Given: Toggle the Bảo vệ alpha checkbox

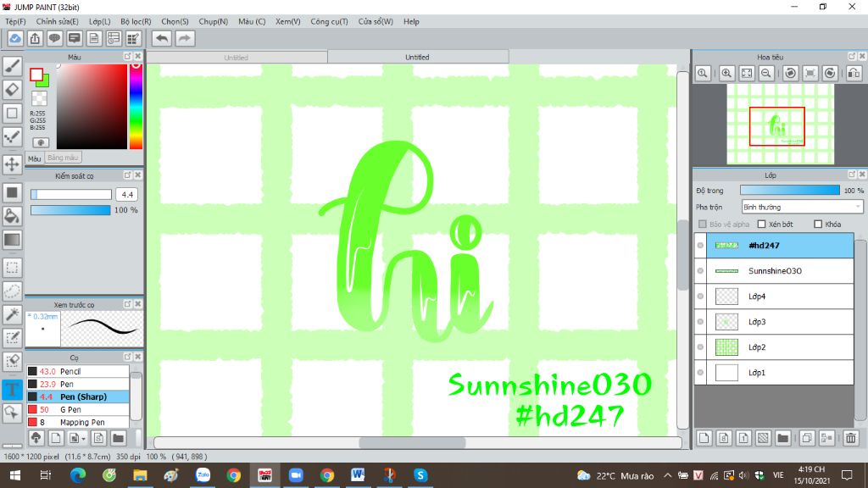Looking at the screenshot, I should [703, 224].
